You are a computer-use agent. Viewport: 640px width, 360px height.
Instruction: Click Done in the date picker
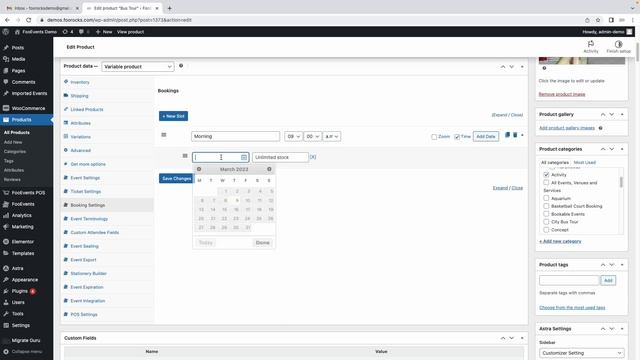click(262, 242)
